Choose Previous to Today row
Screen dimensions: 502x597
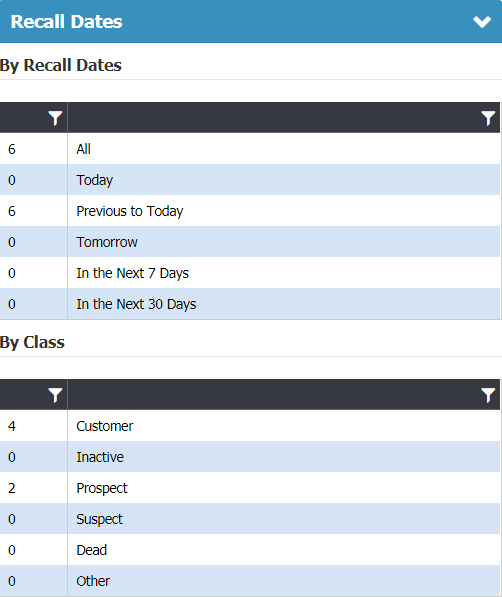click(x=250, y=211)
